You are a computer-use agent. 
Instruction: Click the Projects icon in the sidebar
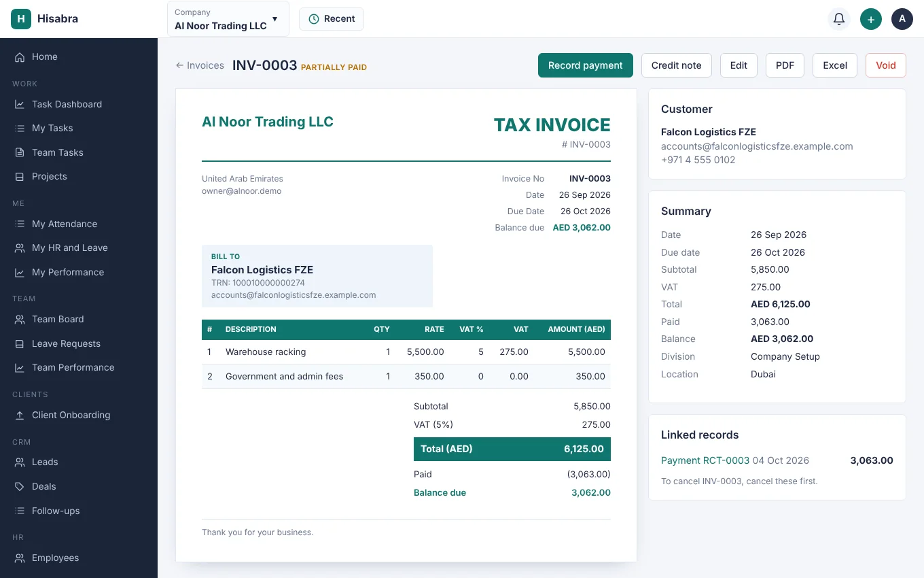20,177
